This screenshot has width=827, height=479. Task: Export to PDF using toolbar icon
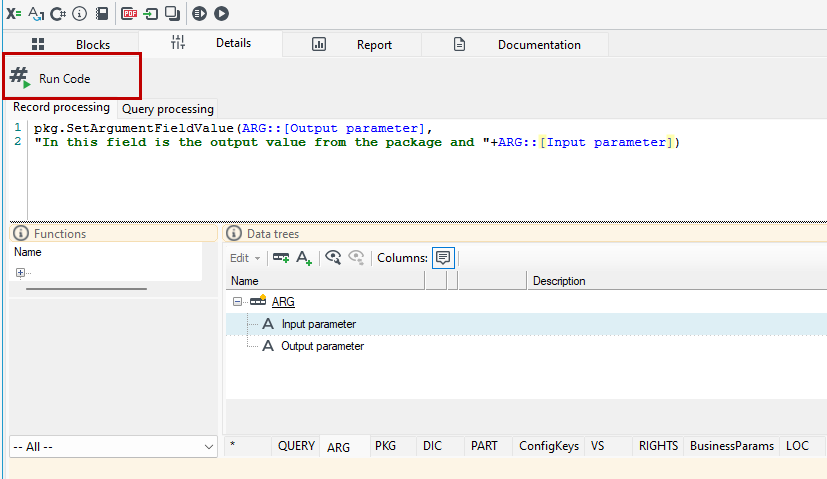(129, 13)
